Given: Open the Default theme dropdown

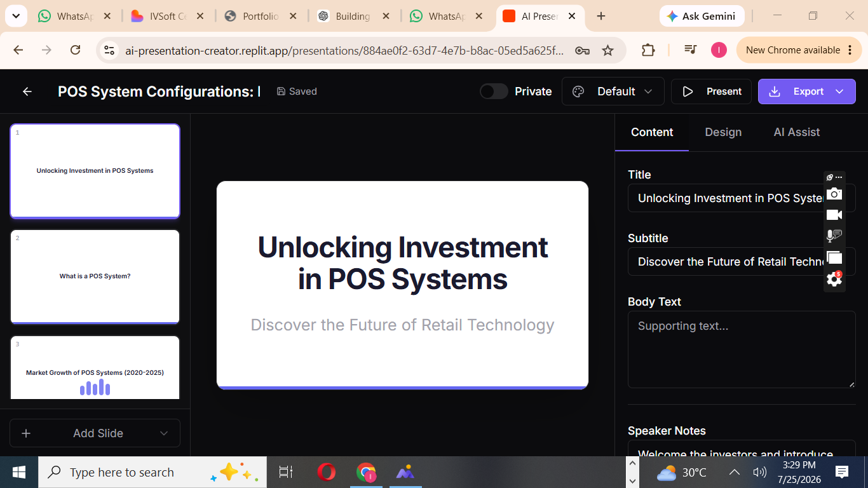Looking at the screenshot, I should [613, 91].
